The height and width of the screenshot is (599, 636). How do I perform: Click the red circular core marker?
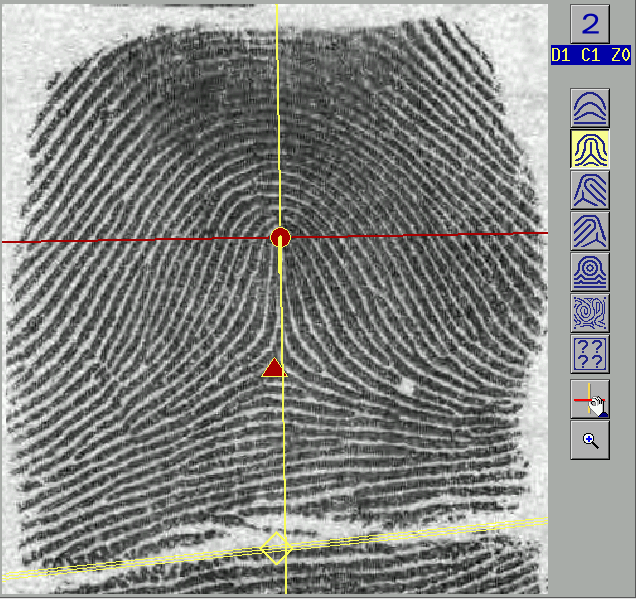pyautogui.click(x=280, y=238)
